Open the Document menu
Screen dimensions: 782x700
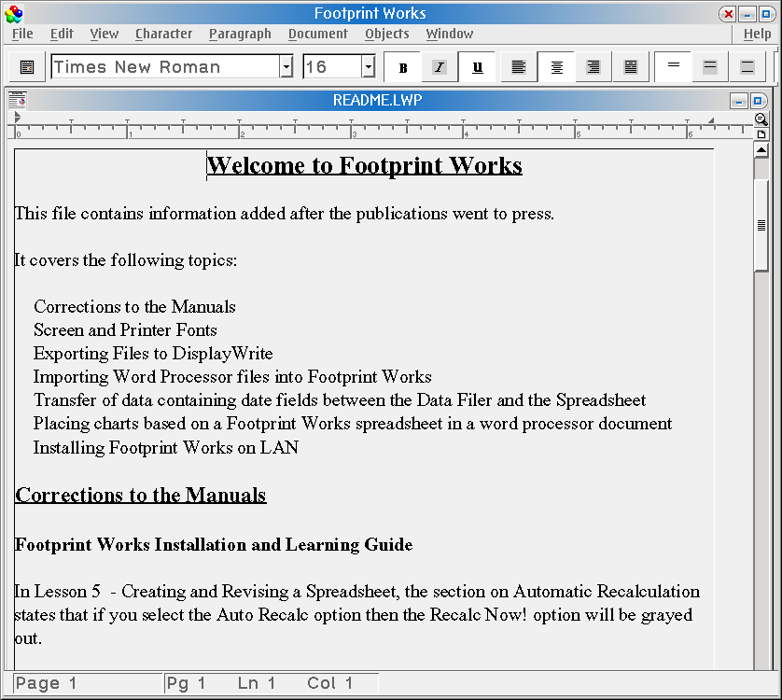click(317, 34)
